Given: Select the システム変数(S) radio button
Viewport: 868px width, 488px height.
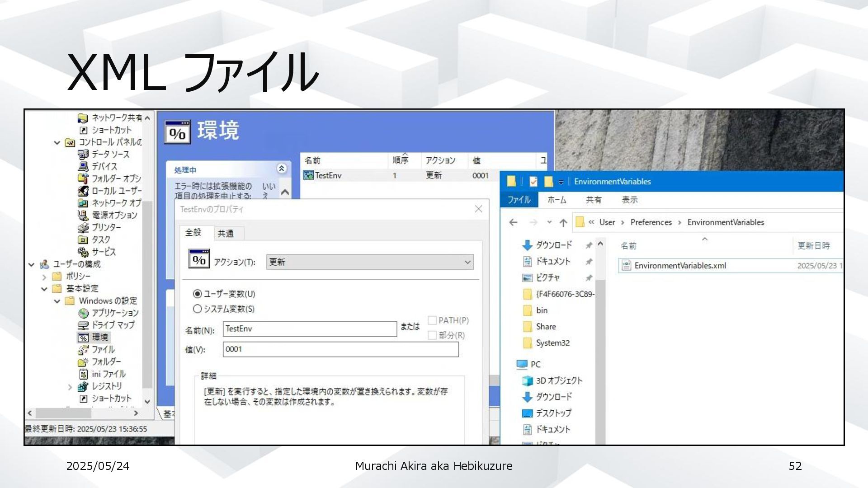Looking at the screenshot, I should [197, 309].
